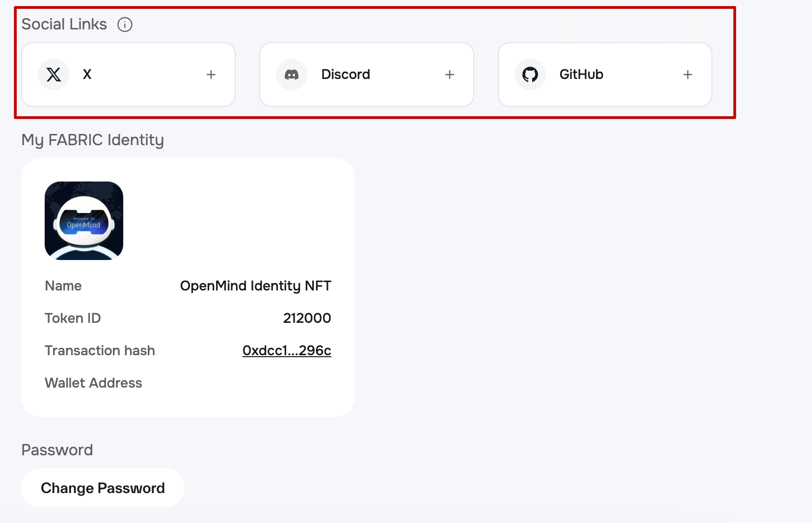Screen dimensions: 812x523
Task: Select the Token ID value 212000
Action: [x=307, y=317]
